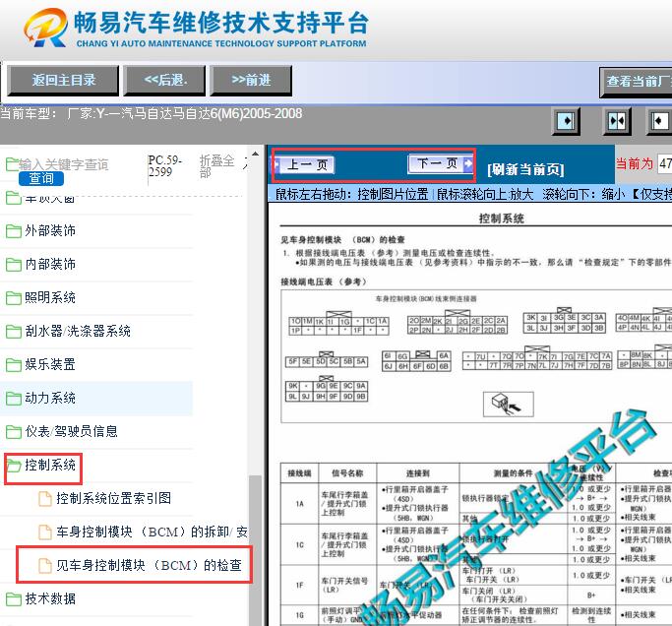Click page icon beside BCM的拆卸
672x626 pixels.
click(45, 532)
